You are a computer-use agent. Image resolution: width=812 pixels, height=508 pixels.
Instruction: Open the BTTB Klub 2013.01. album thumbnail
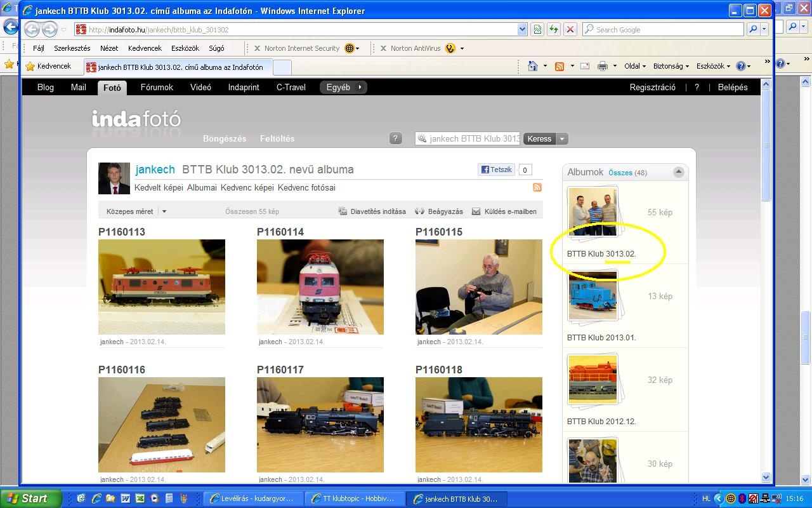pyautogui.click(x=593, y=297)
